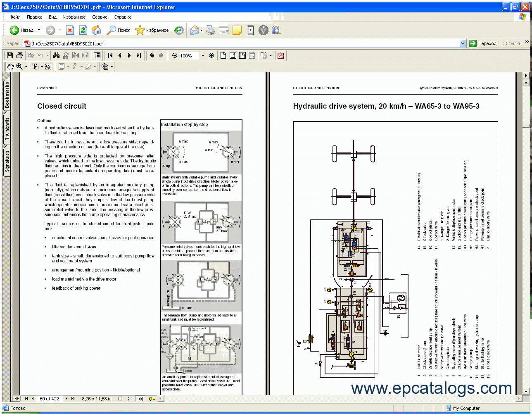
Task: Expand the eBook/stamp tool dropdown arrow
Action: (x=112, y=67)
